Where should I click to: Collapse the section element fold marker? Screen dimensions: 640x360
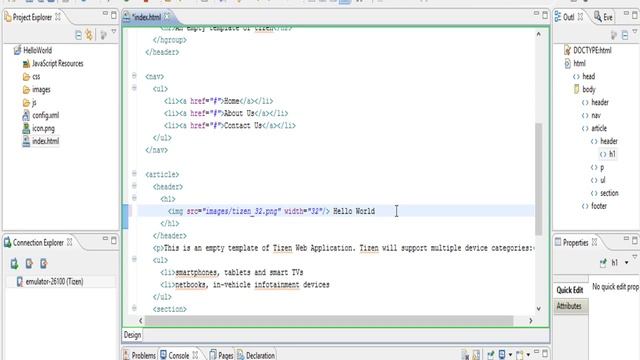[134, 308]
